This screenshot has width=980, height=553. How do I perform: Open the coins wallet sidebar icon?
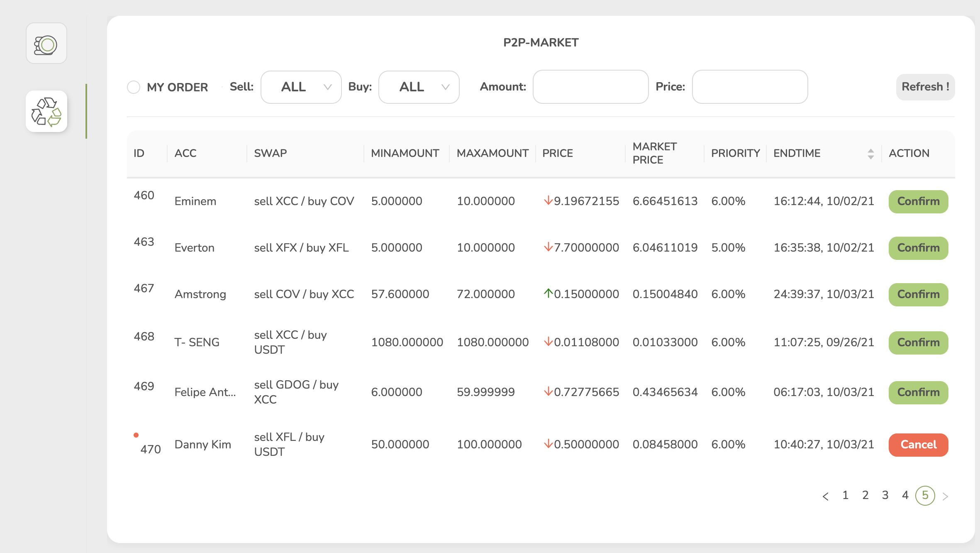[46, 44]
